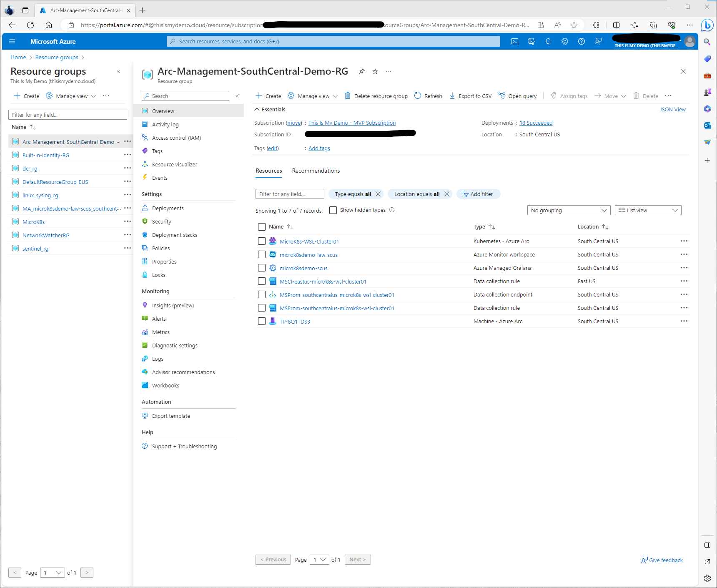This screenshot has width=717, height=588.
Task: Open the notifications bell icon
Action: 548,41
